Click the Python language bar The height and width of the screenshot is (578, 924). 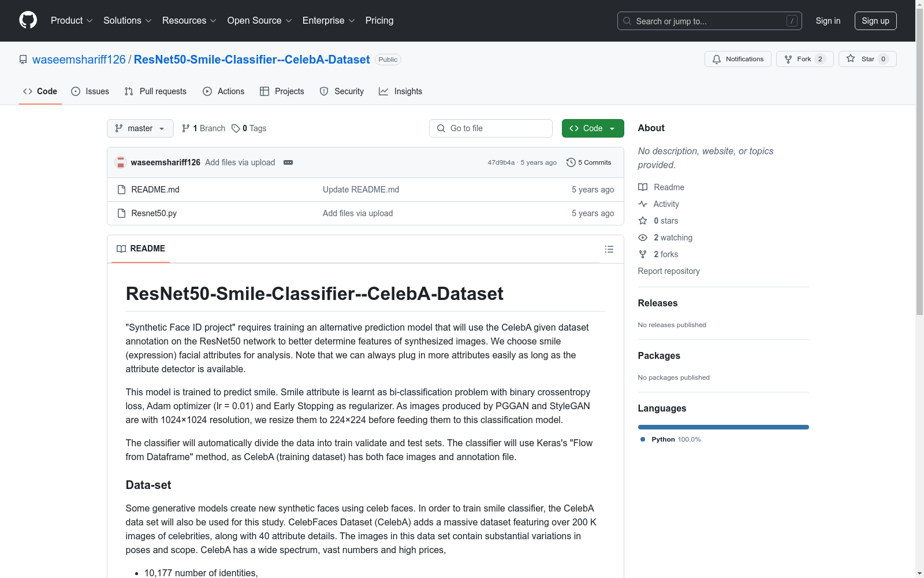(723, 427)
